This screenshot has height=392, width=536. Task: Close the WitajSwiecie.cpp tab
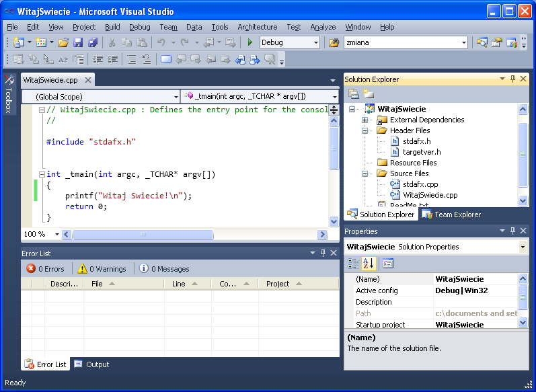click(x=88, y=80)
